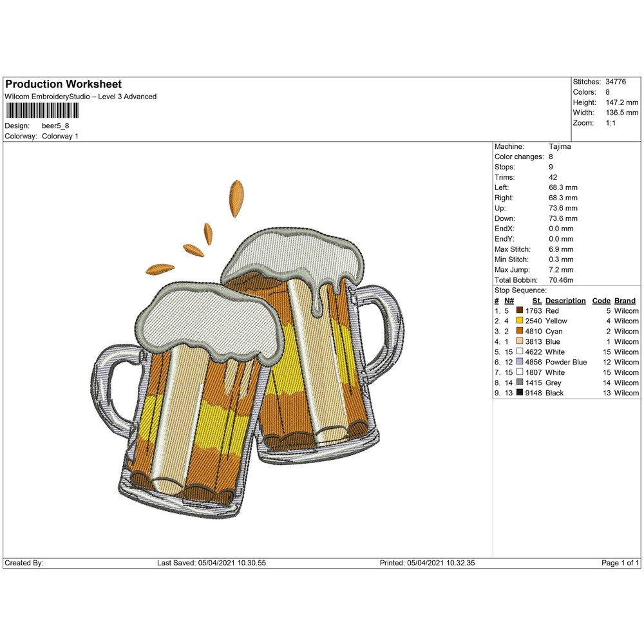Pick the Cyan thread swatch labeled 4810
Image resolution: width=644 pixels, height=644 pixels.
click(520, 331)
